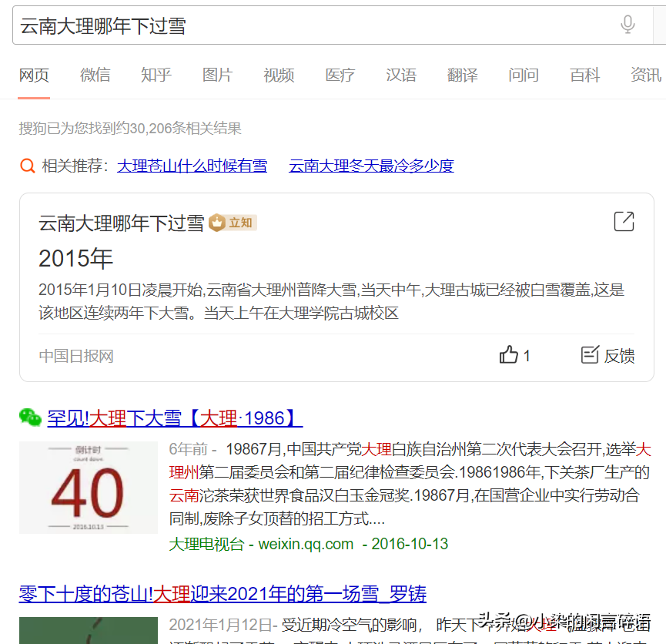Image resolution: width=666 pixels, height=644 pixels.
Task: Click the 反馈 feedback button
Action: click(607, 355)
